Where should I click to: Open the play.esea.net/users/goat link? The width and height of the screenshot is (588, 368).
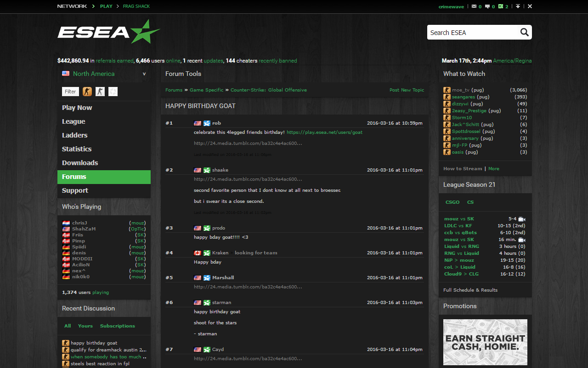(325, 132)
